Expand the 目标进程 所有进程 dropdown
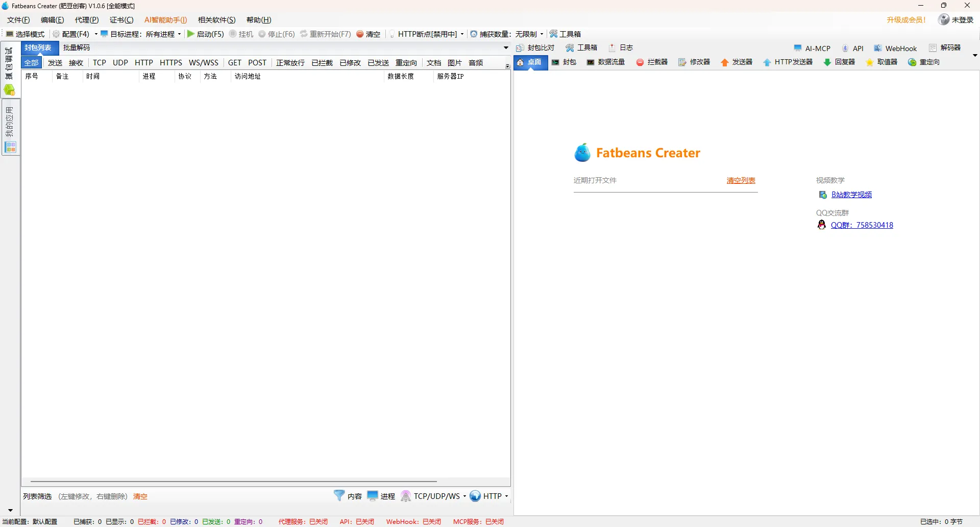The image size is (980, 527). 179,34
